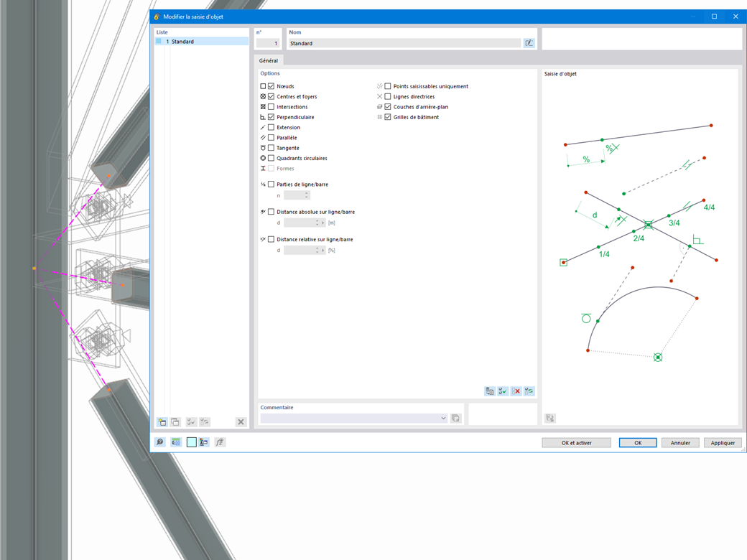Click the absolute distance d [m] spinner
Screen dimensions: 747x560
tap(317, 223)
